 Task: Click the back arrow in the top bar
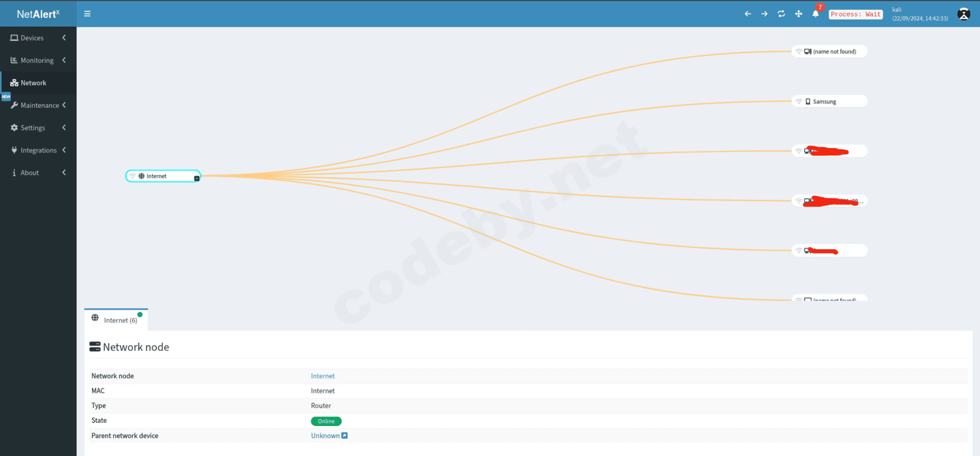coord(748,13)
